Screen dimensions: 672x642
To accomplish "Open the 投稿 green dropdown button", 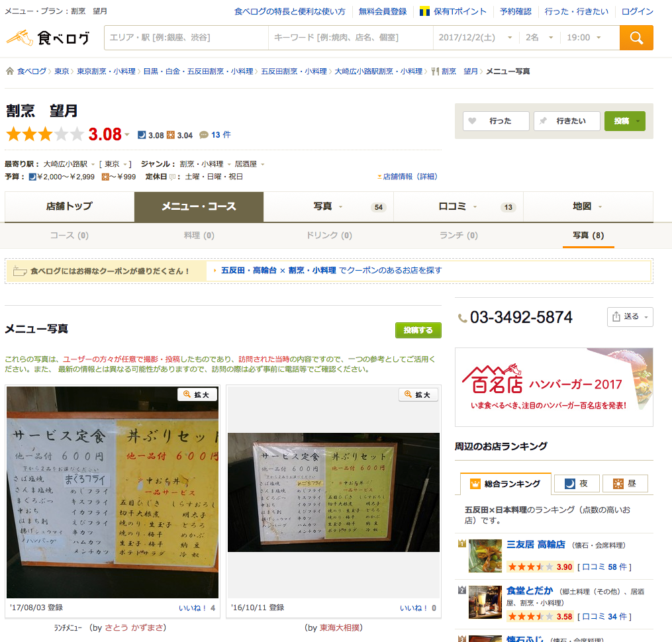I will click(x=625, y=121).
